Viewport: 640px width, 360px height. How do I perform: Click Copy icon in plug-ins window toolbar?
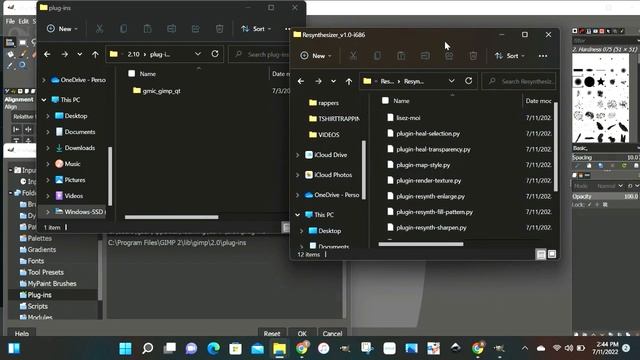tap(123, 29)
